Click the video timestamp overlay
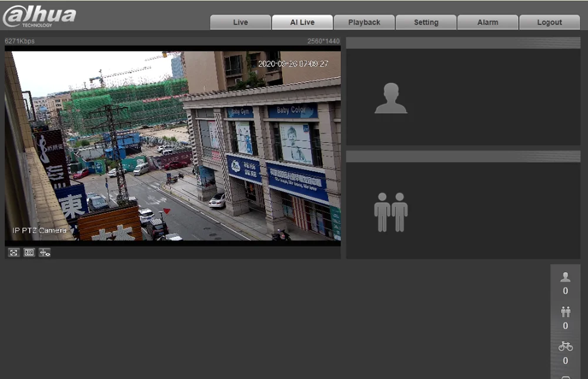Image resolution: width=588 pixels, height=379 pixels. pos(293,63)
